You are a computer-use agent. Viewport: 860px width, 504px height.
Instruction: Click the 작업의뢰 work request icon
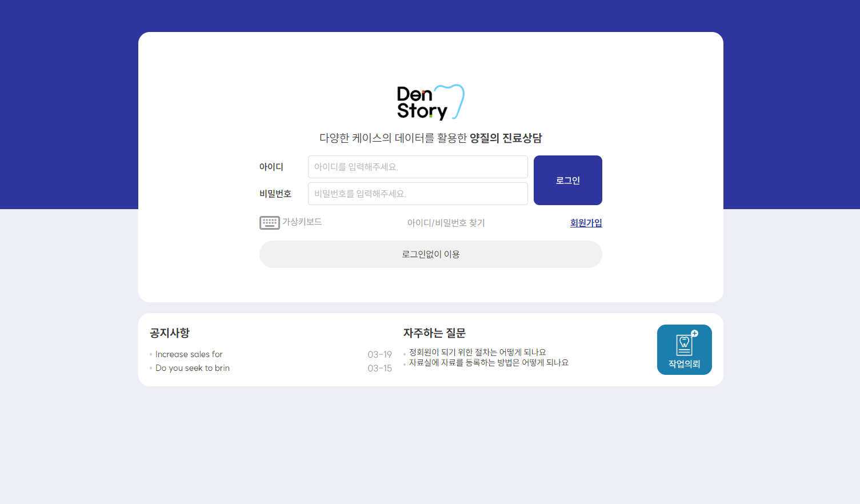(x=684, y=349)
